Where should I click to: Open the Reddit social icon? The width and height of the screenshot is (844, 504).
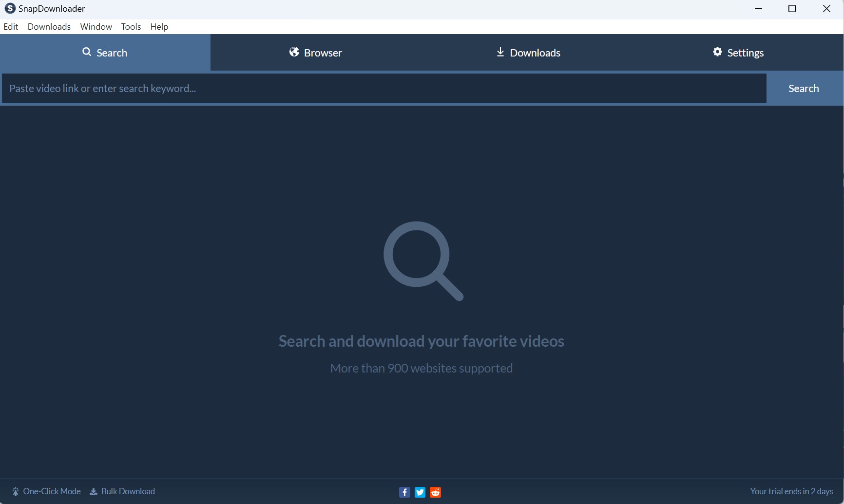(436, 492)
